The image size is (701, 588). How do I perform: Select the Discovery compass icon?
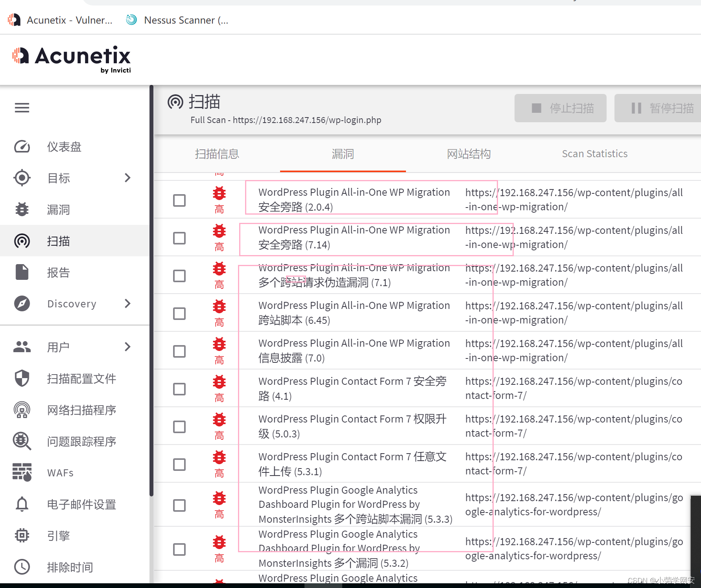[22, 303]
